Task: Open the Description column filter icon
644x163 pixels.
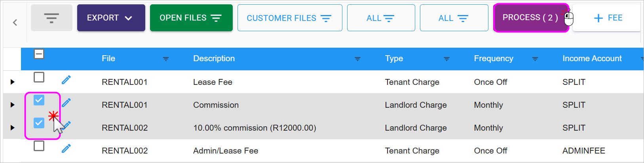Action: click(357, 59)
